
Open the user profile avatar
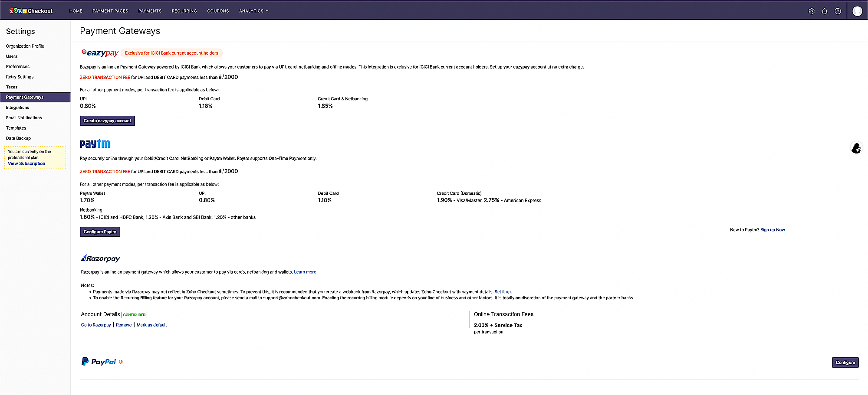(857, 11)
